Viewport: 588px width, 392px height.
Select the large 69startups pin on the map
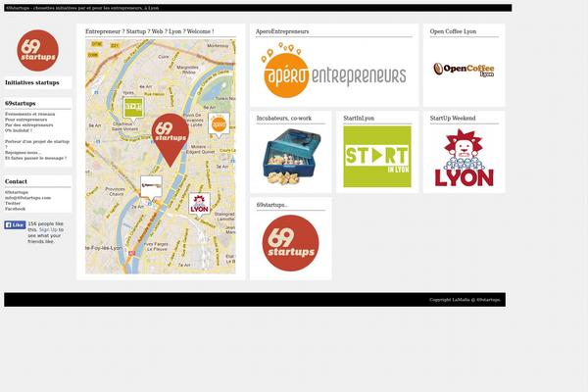[171, 139]
